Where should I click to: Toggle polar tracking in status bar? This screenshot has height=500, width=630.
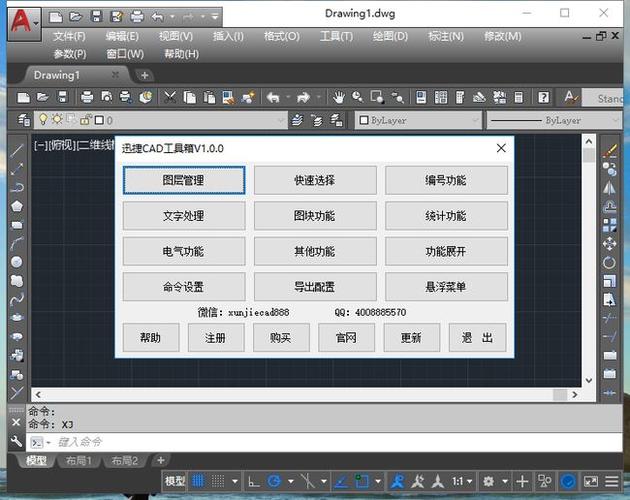[274, 481]
